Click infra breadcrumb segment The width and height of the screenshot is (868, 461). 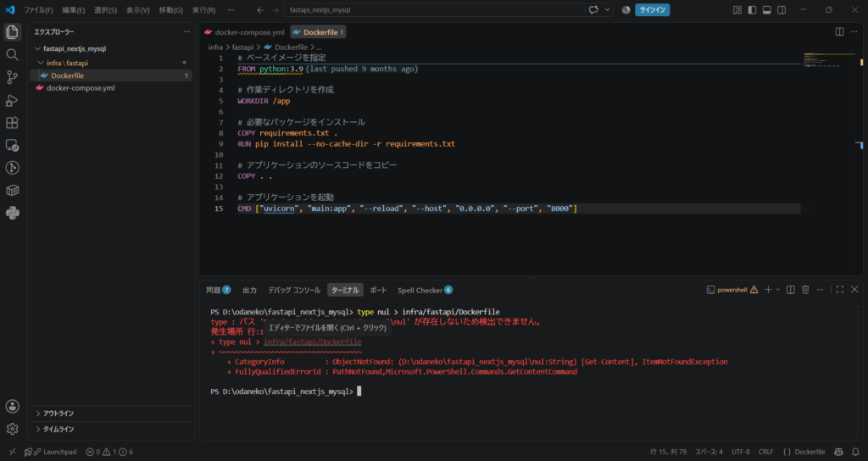(x=215, y=47)
